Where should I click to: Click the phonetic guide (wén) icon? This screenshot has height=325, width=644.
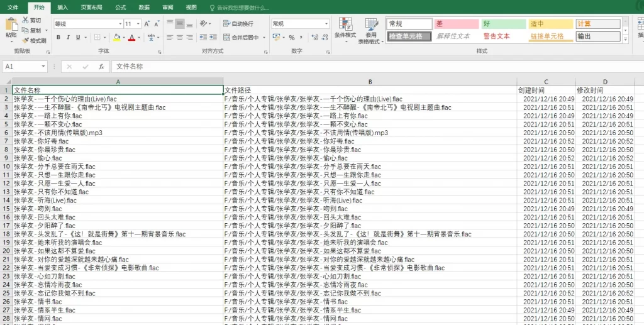click(151, 37)
